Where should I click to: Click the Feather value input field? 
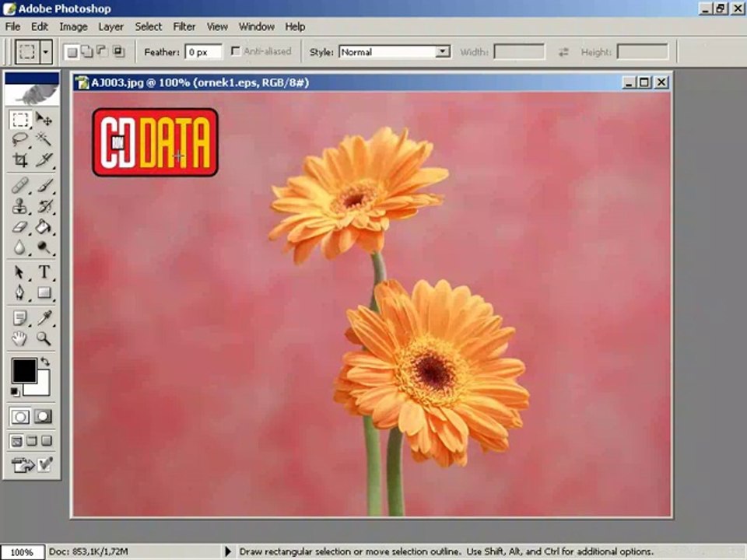[x=203, y=51]
